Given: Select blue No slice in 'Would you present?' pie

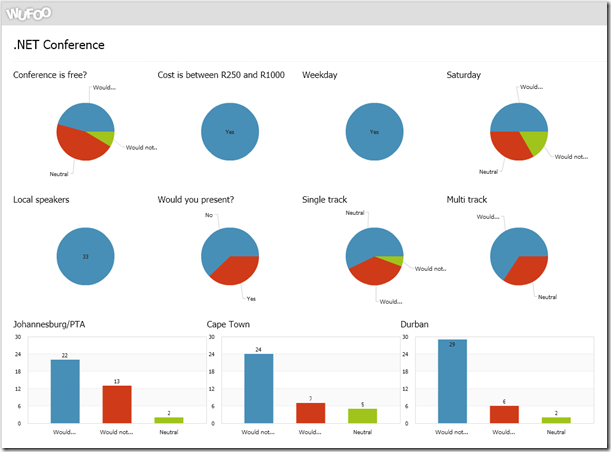Looking at the screenshot, I should 222,245.
